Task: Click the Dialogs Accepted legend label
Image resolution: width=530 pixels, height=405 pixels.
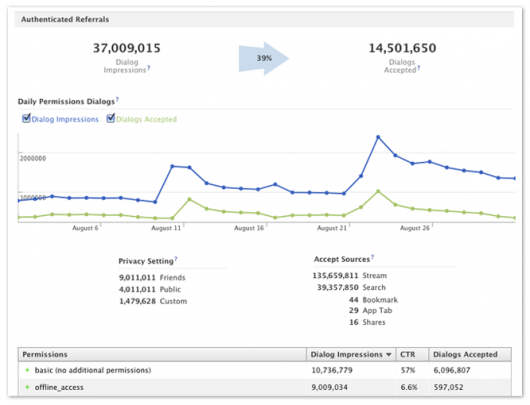Action: click(x=146, y=119)
